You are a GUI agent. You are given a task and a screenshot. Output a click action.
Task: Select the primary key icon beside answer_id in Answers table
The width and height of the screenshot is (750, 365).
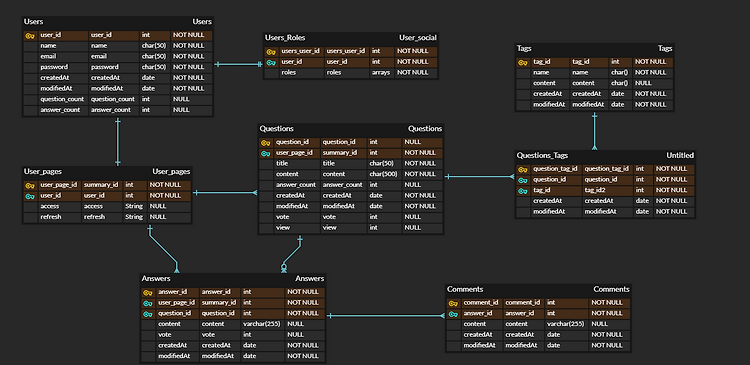[x=148, y=292]
